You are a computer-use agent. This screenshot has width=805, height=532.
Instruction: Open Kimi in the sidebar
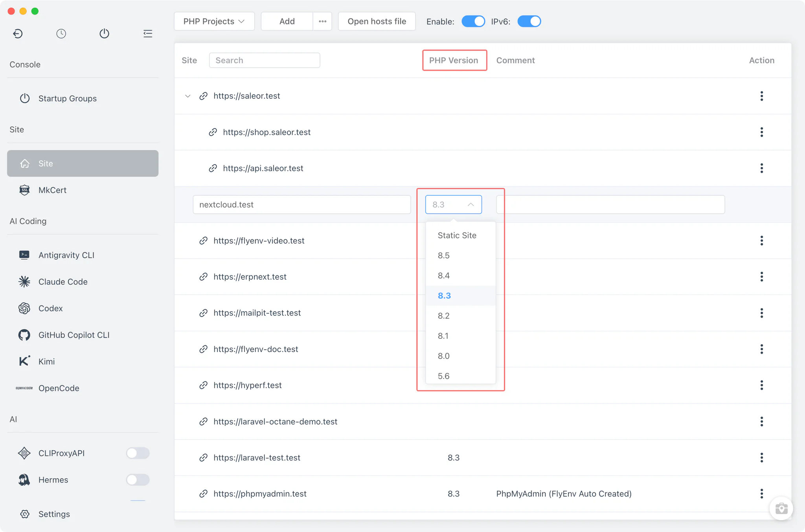pyautogui.click(x=83, y=361)
